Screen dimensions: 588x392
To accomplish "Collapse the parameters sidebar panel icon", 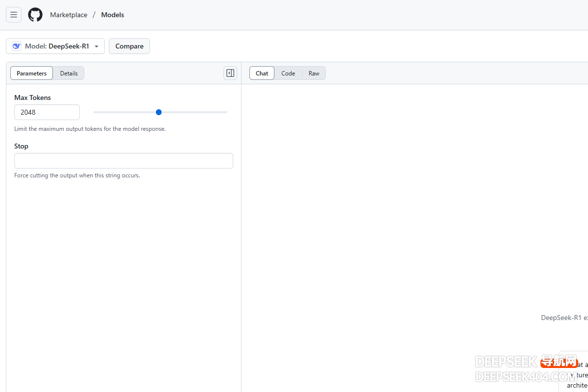I will 230,73.
